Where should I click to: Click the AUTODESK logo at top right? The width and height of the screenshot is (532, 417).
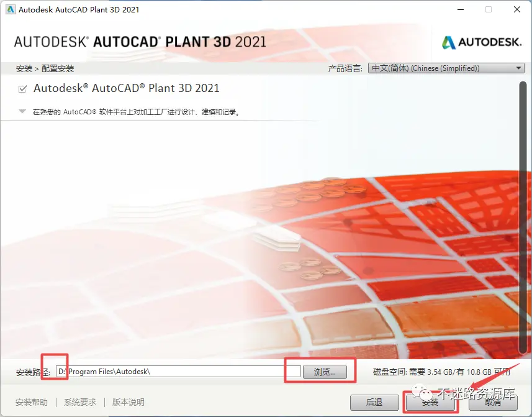point(482,42)
